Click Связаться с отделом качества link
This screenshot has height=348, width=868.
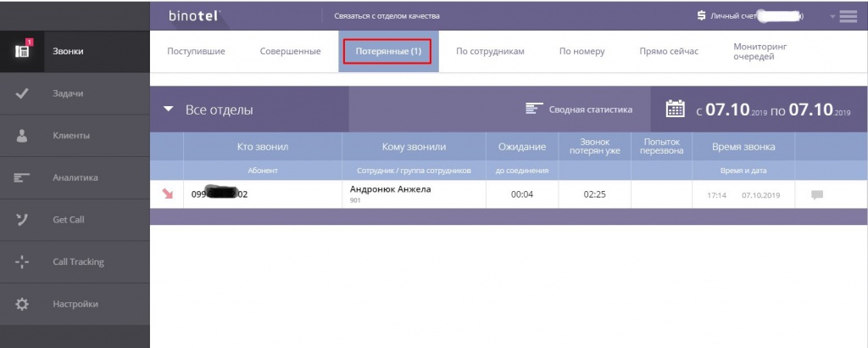click(x=387, y=16)
